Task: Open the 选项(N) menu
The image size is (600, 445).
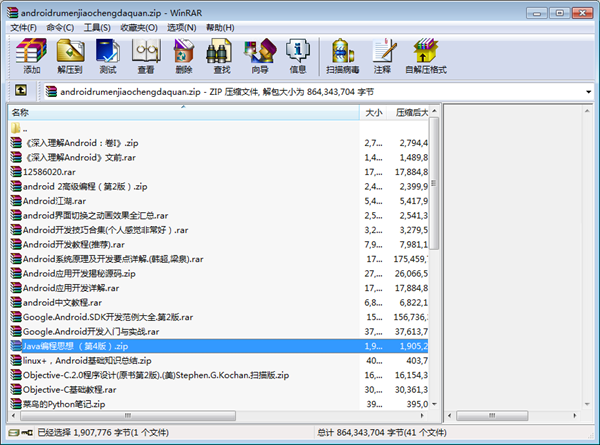Action: [181, 28]
